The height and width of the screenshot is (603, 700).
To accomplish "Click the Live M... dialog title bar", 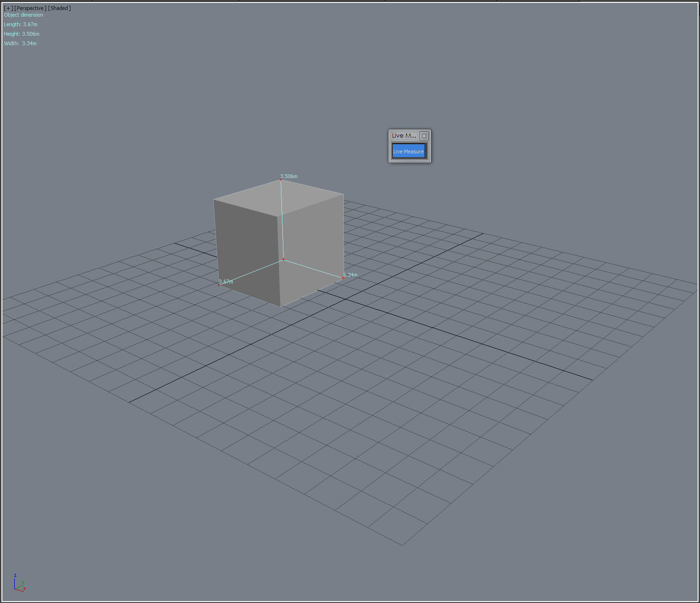I will click(x=404, y=136).
